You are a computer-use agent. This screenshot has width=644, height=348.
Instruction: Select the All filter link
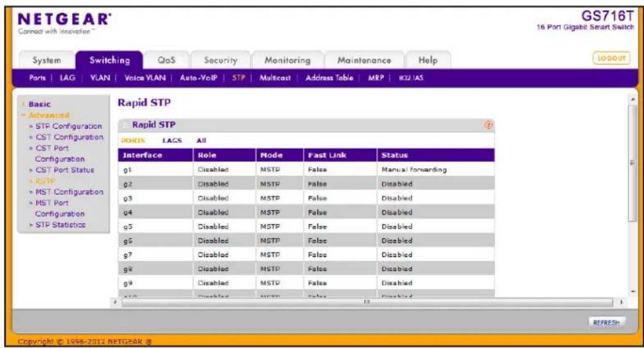click(202, 141)
